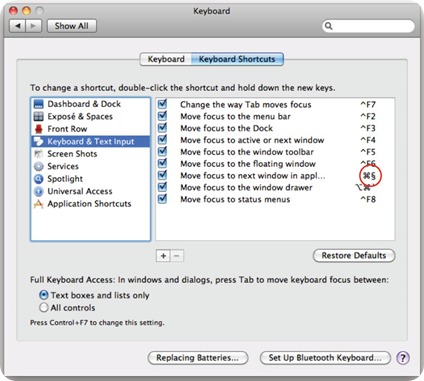This screenshot has width=424, height=381.
Task: Select 'Screen Shots' label in list
Action: pos(72,154)
